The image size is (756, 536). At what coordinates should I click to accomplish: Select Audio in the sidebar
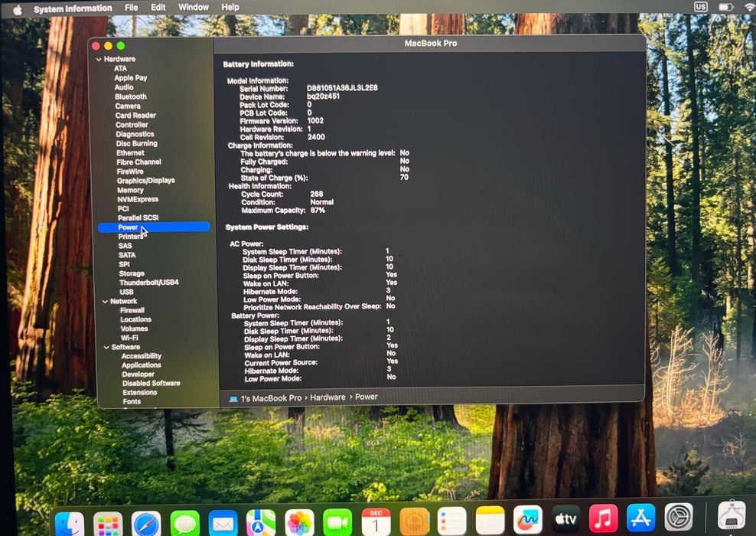click(124, 87)
